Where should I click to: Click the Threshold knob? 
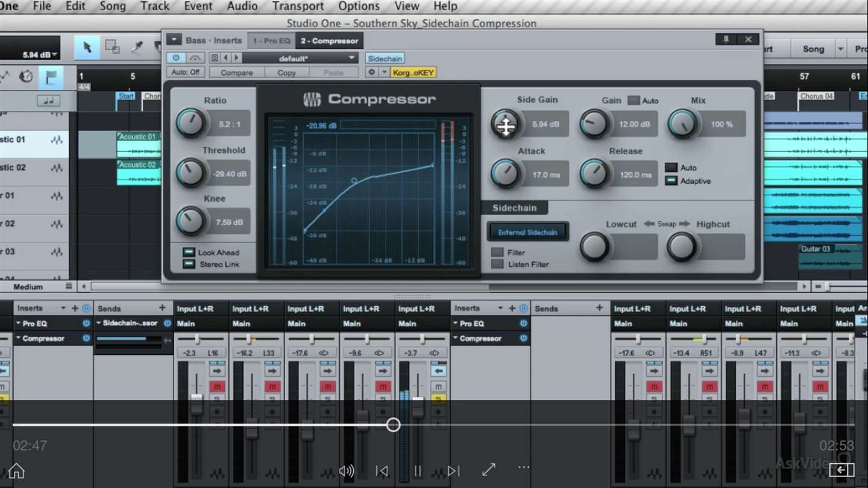pyautogui.click(x=190, y=173)
